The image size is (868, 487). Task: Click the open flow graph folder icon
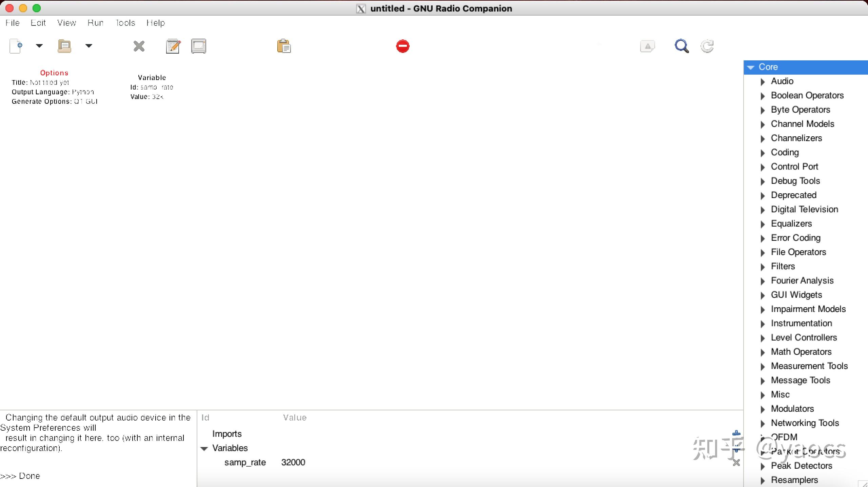point(64,46)
